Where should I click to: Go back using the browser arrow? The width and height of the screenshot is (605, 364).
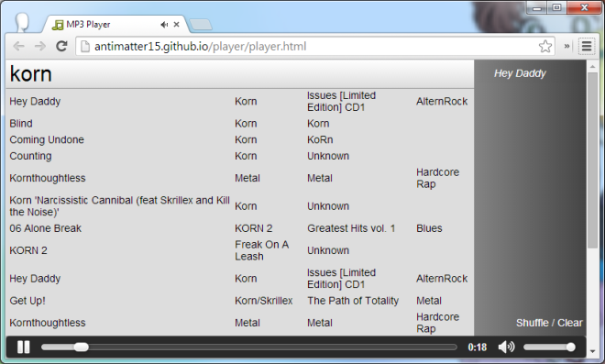tap(18, 47)
